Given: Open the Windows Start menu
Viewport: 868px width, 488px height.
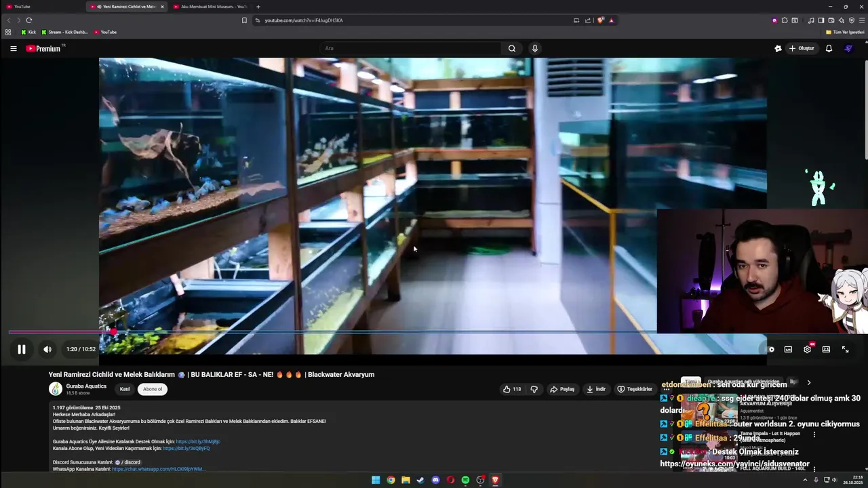Looking at the screenshot, I should pyautogui.click(x=376, y=480).
